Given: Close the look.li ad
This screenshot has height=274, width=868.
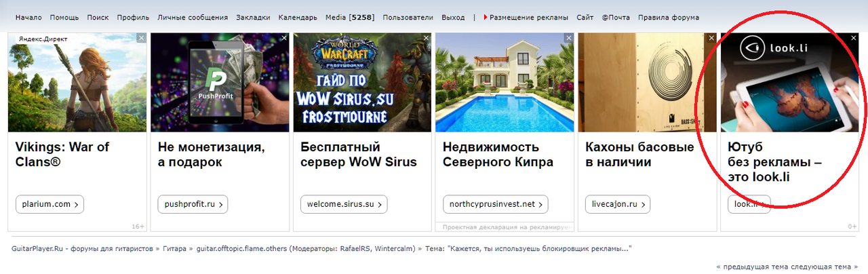Looking at the screenshot, I should (854, 38).
